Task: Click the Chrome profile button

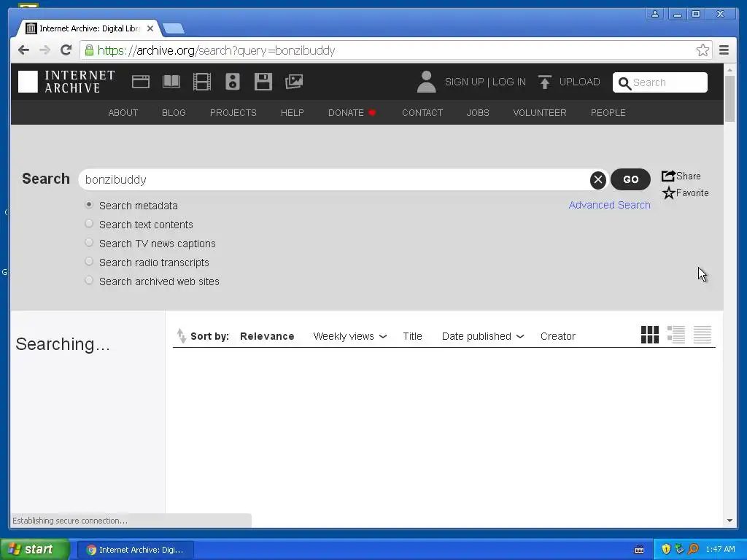Action: (x=655, y=14)
